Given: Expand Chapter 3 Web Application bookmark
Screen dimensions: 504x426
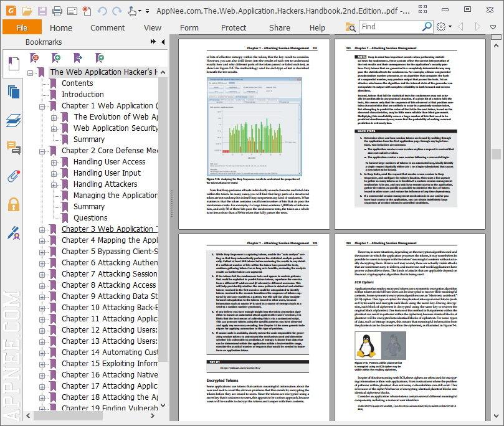Looking at the screenshot, I should click(x=42, y=230).
